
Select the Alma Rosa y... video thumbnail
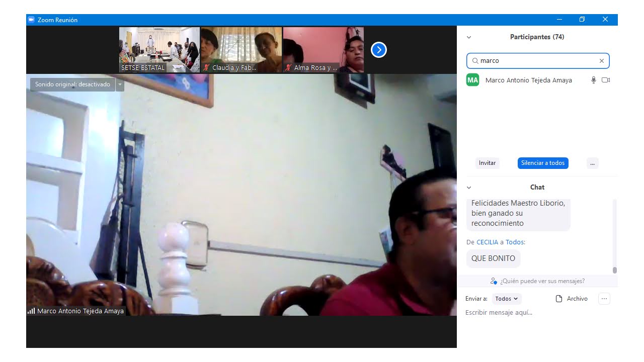point(324,50)
